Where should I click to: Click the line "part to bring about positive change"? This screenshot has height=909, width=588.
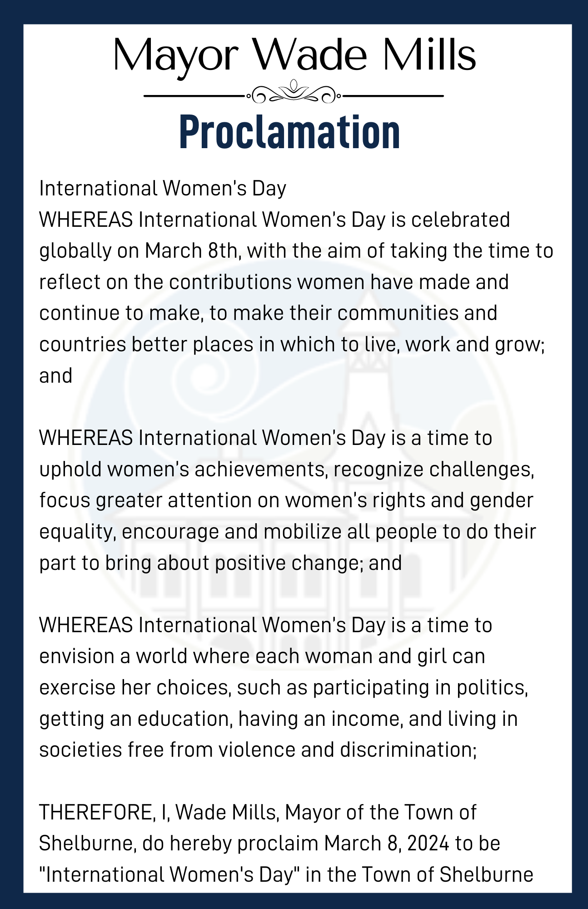[220, 563]
